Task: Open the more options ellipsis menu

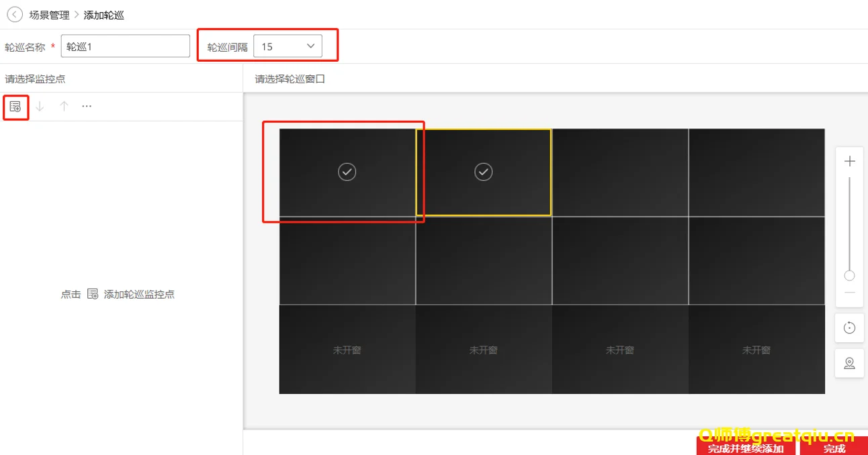Action: pos(87,107)
